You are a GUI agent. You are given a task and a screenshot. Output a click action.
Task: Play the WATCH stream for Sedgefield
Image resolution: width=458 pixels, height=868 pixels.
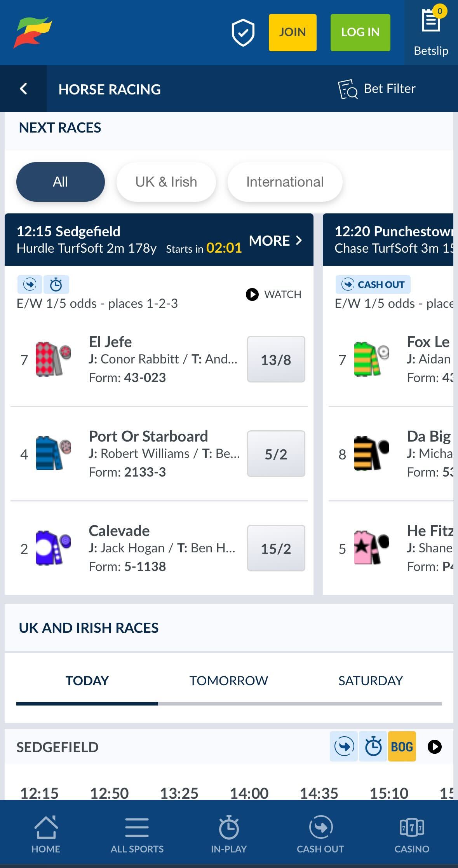(x=273, y=294)
